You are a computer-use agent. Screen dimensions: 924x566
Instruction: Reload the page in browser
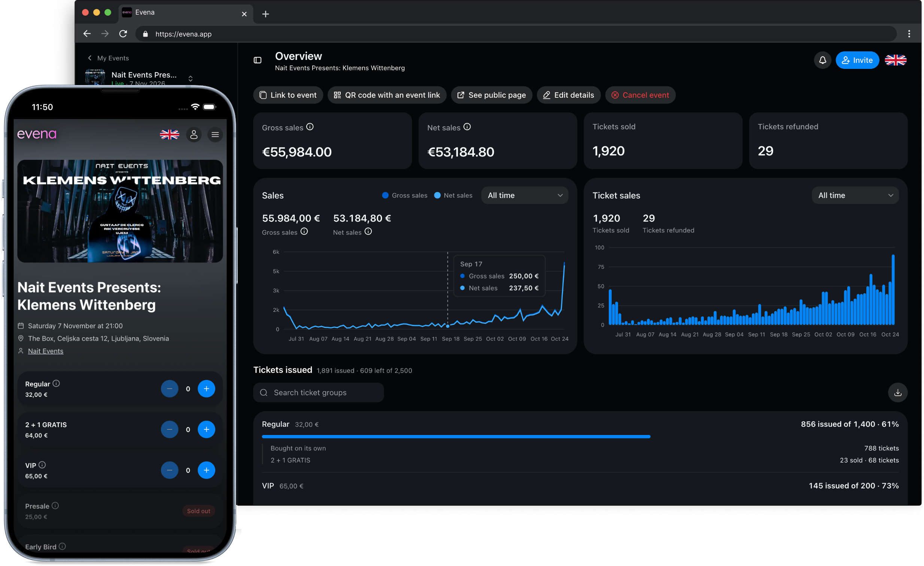123,34
